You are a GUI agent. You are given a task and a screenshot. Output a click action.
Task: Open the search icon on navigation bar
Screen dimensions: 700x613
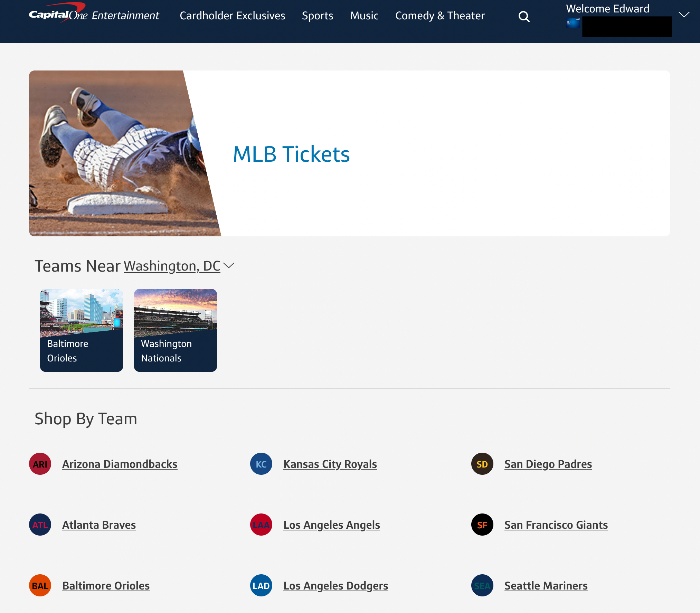[x=524, y=16]
